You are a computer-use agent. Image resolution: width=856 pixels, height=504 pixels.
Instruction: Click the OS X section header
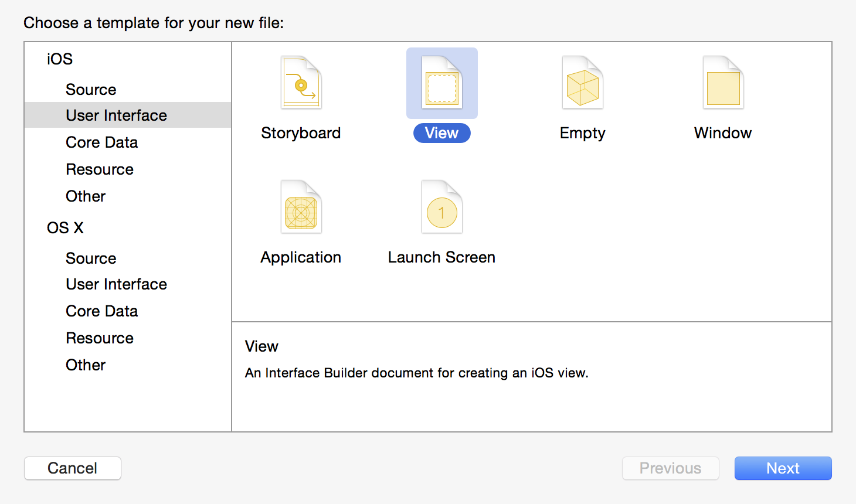pos(65,228)
